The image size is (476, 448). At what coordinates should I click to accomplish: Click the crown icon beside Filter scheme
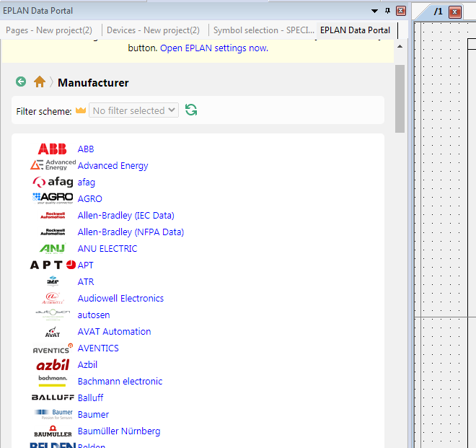pos(81,110)
